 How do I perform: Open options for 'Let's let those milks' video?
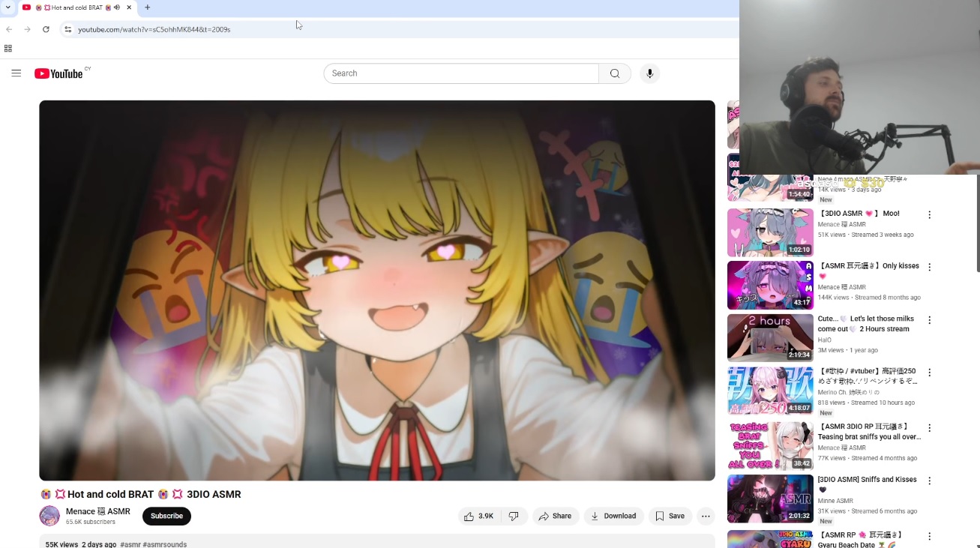(929, 320)
